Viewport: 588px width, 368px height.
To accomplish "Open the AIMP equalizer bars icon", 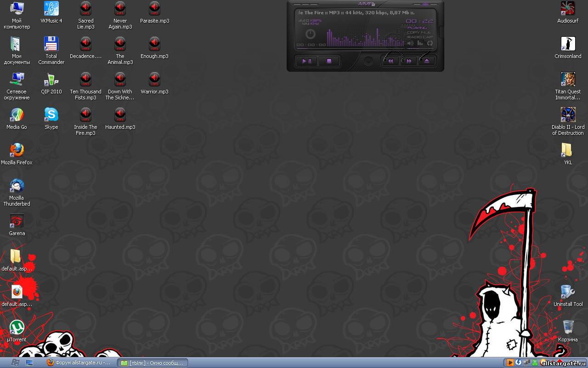I will click(420, 43).
